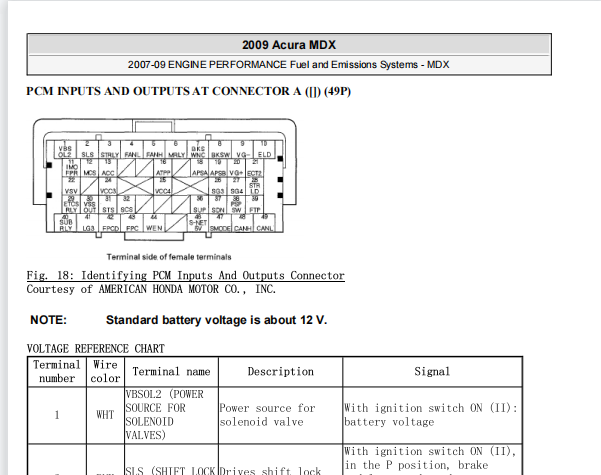This screenshot has width=601, height=475.
Task: Click pin 42 'FPCD' in connector diagram
Action: (110, 223)
